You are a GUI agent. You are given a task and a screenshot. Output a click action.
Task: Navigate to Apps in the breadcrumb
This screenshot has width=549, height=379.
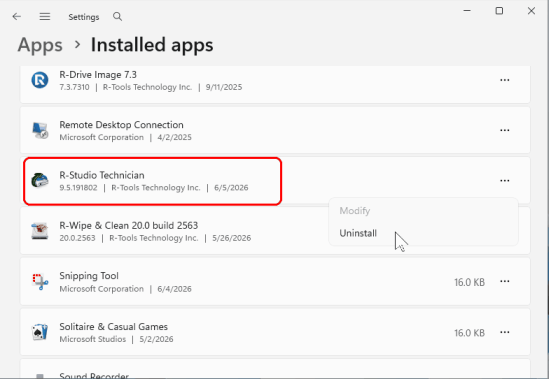[x=40, y=45]
